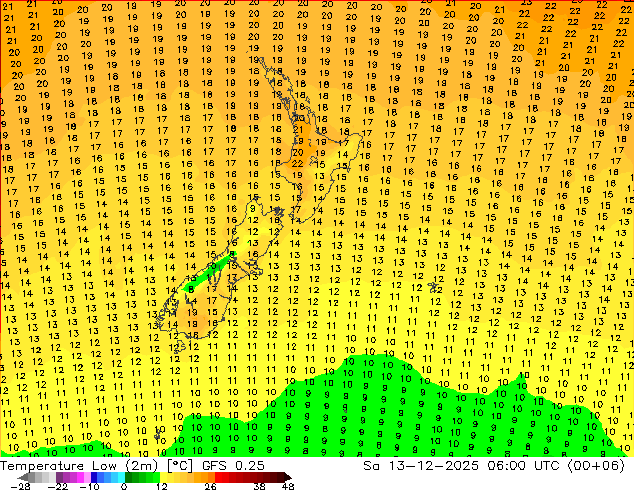
Task: Click the Stewart Island outline south of South Island
Action: point(180,346)
